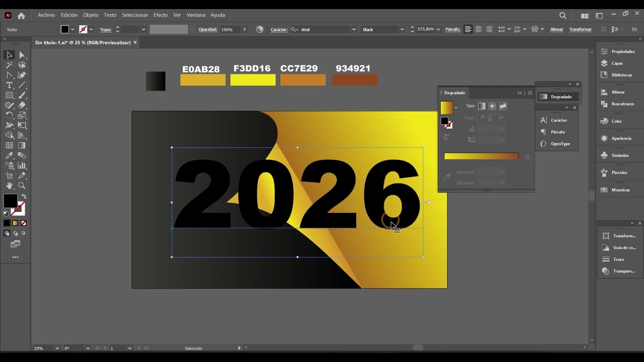The image size is (644, 362).
Task: Open numbered list options dropdown
Action: click(x=525, y=29)
